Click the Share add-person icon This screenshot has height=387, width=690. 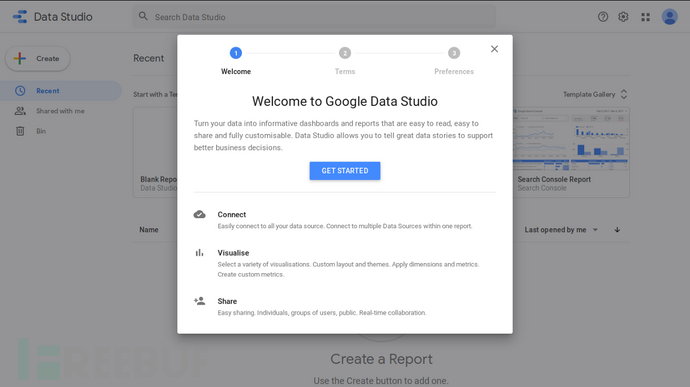(x=199, y=301)
